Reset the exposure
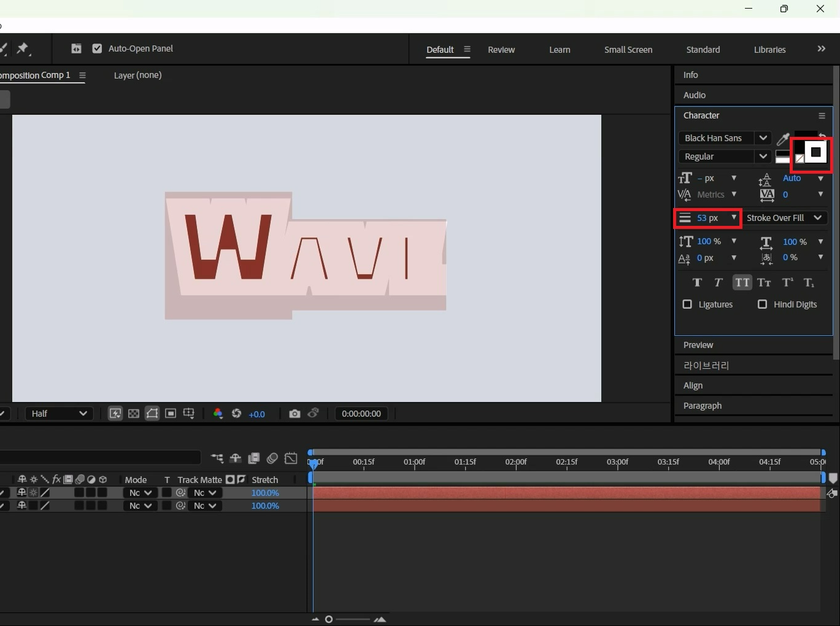Screen dimensions: 840x626 click(x=236, y=414)
